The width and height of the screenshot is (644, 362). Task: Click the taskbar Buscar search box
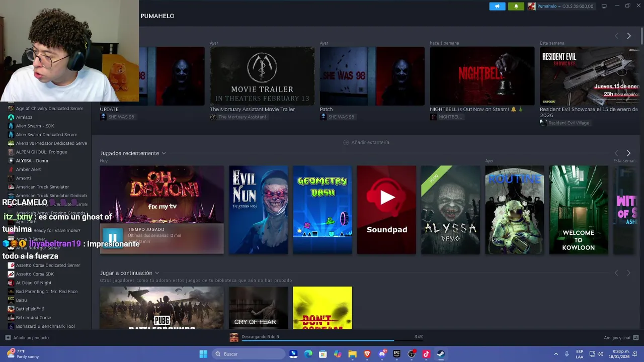coord(249,354)
